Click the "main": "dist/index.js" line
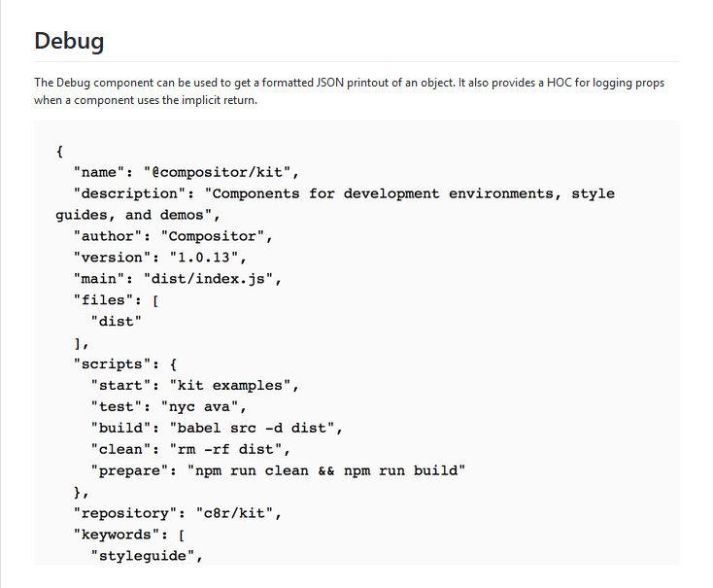 [178, 279]
